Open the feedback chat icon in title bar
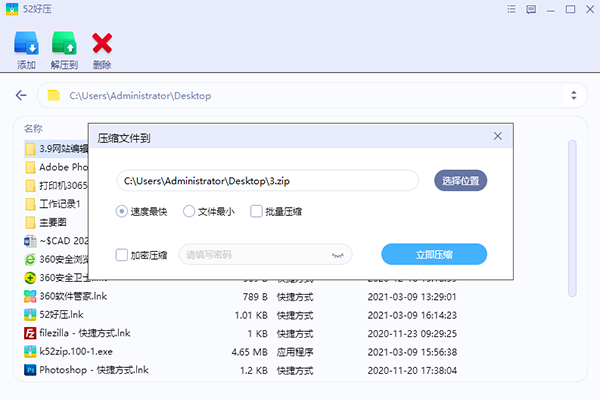Viewport: 600px width, 400px height. coord(531,9)
